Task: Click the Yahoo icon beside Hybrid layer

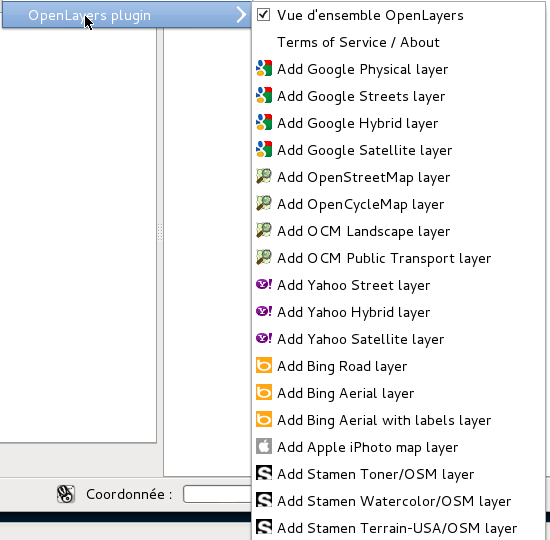Action: pyautogui.click(x=264, y=311)
